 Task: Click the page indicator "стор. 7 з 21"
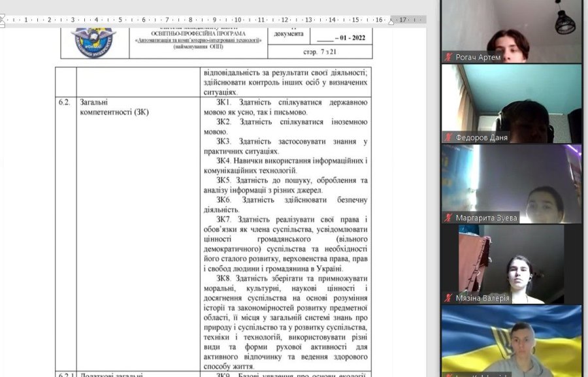(319, 52)
